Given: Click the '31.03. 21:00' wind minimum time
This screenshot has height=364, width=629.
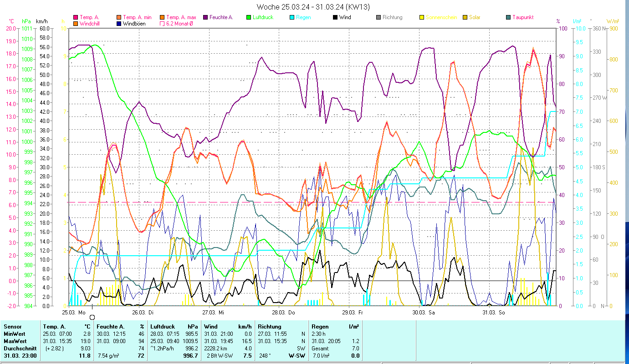Looking at the screenshot, I should [219, 334].
